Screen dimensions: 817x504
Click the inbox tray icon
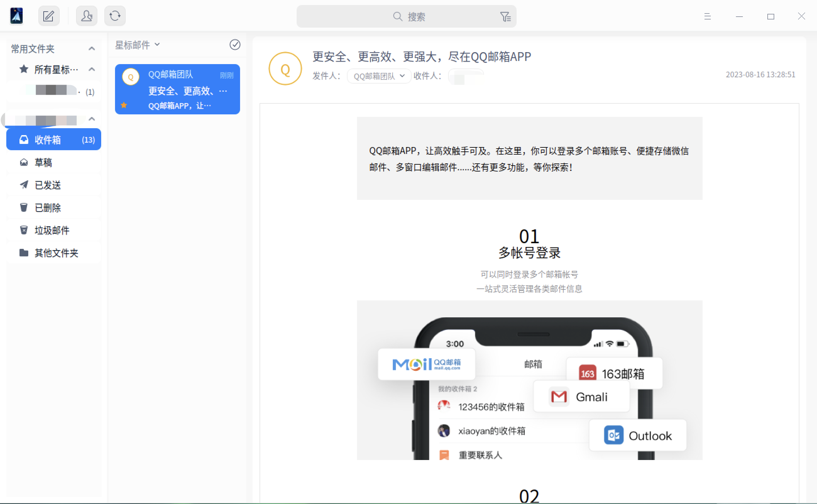click(x=24, y=139)
